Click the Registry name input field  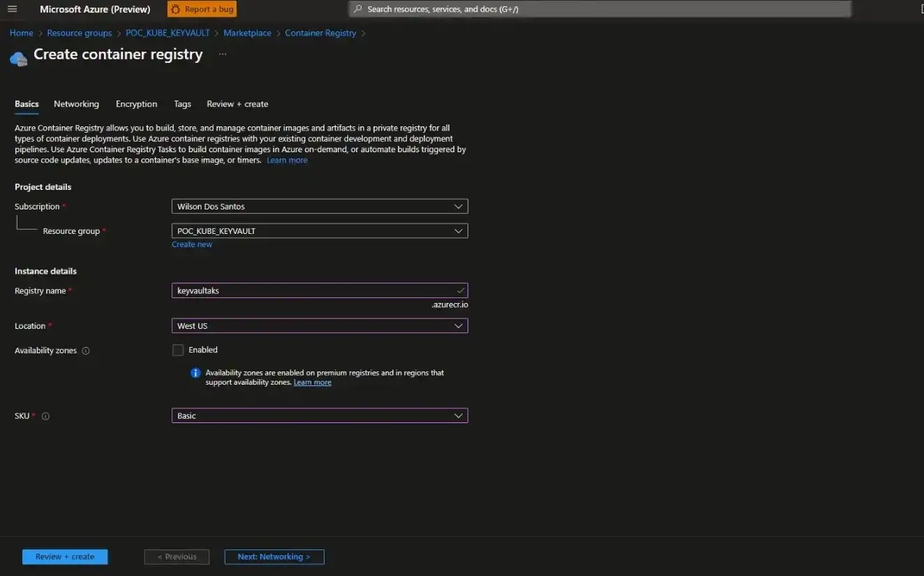pos(320,290)
